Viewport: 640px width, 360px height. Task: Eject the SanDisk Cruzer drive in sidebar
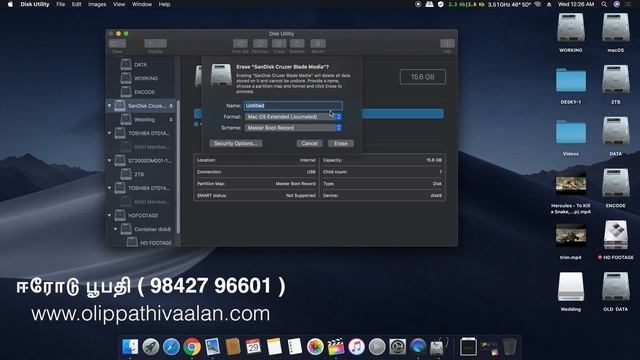[171, 106]
